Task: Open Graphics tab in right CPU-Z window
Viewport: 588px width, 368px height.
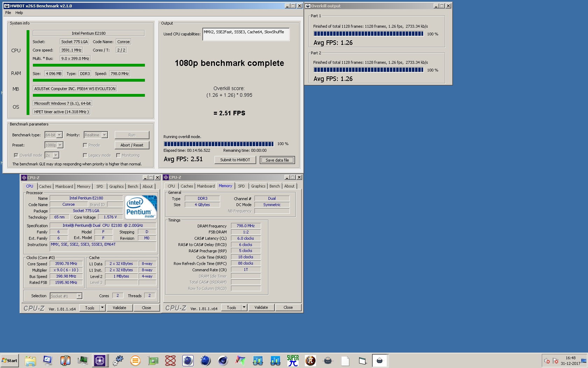Action: [258, 186]
